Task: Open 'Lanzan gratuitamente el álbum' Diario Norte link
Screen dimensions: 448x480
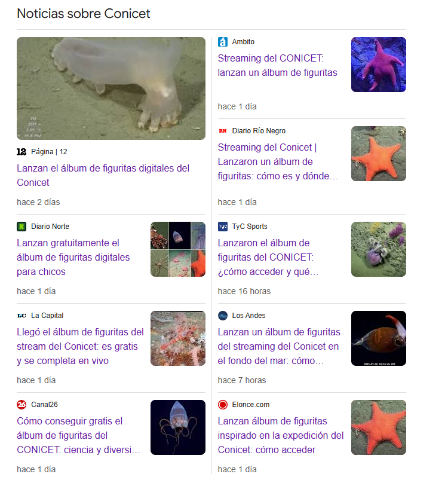Action: (73, 257)
